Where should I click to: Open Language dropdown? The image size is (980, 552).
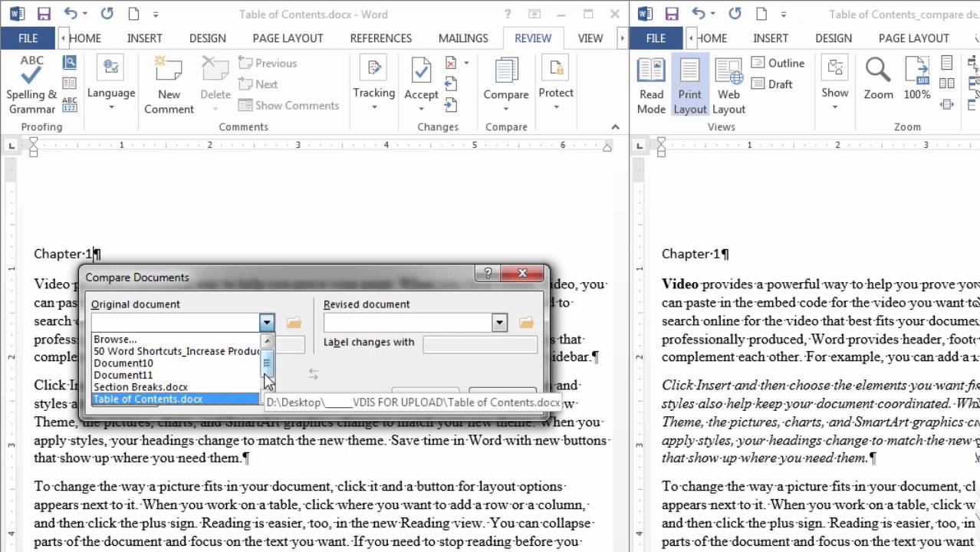111,85
